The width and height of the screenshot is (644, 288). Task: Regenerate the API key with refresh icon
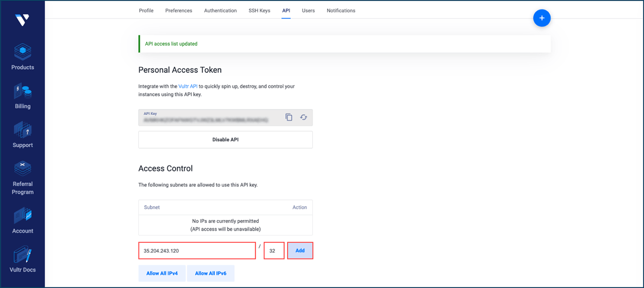(x=303, y=117)
